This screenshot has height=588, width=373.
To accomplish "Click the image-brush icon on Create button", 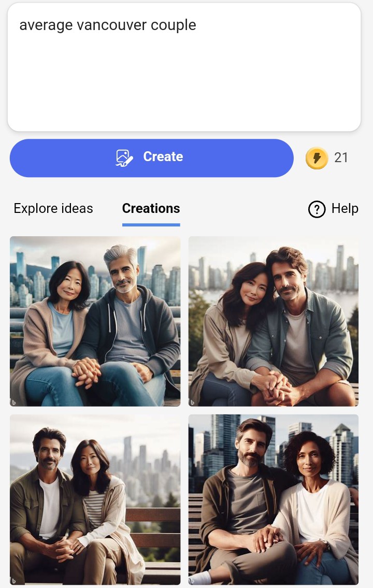I will point(124,158).
